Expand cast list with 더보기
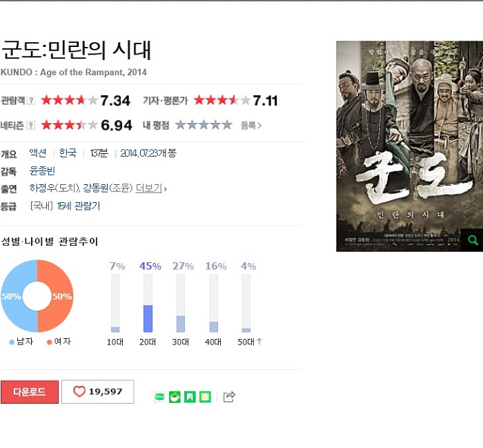This screenshot has width=483, height=448. pyautogui.click(x=151, y=188)
